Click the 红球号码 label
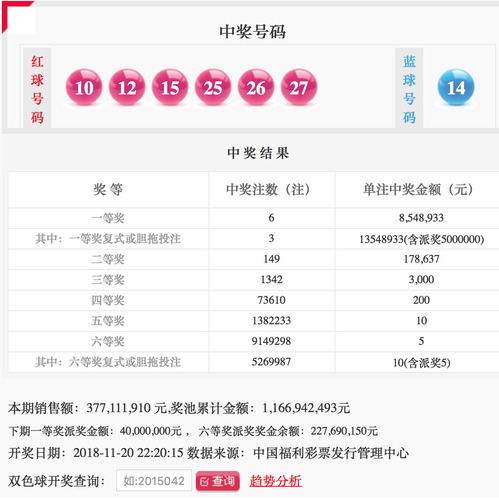The width and height of the screenshot is (499, 500). (x=37, y=89)
